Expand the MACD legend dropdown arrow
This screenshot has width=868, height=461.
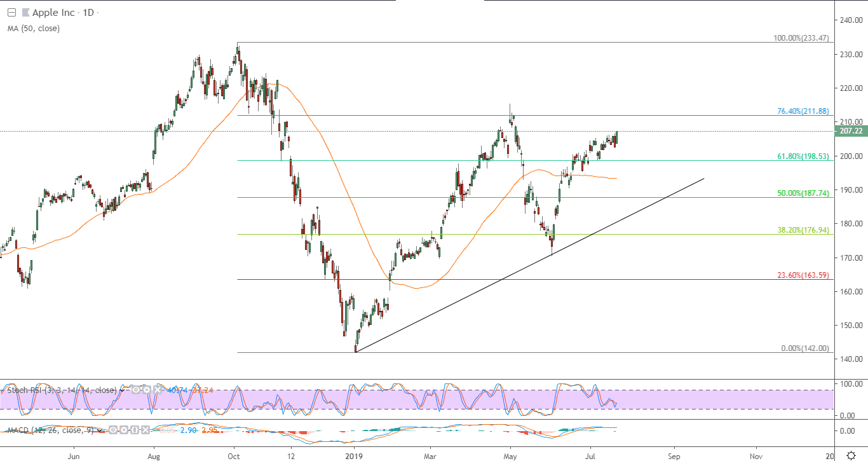(101, 430)
